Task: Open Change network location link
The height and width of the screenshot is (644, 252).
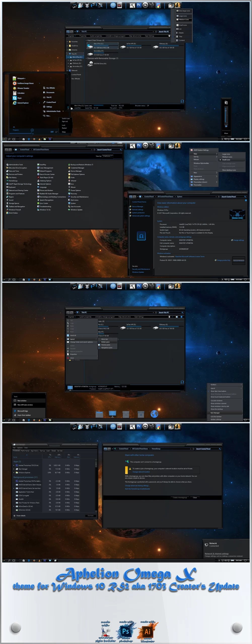Action: click(x=141, y=472)
